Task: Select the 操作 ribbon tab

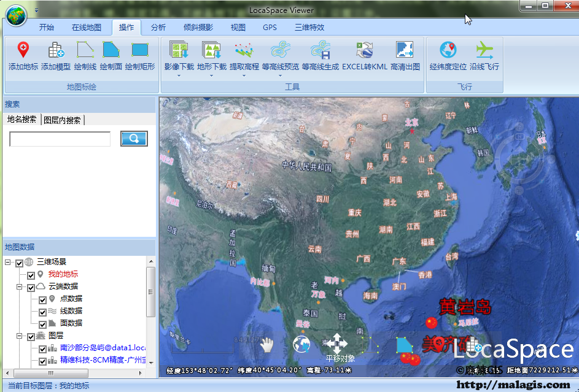Action: 126,27
